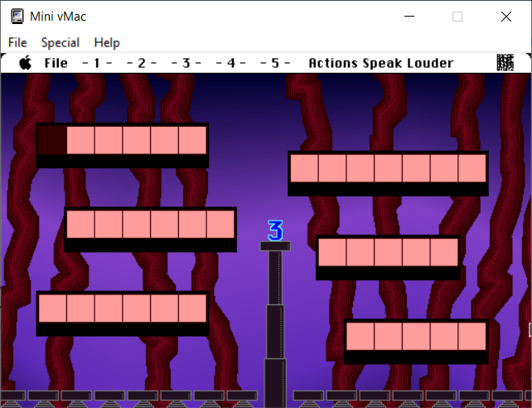
Task: Click the leftmost tile of the middle-right platform
Action: click(x=332, y=252)
